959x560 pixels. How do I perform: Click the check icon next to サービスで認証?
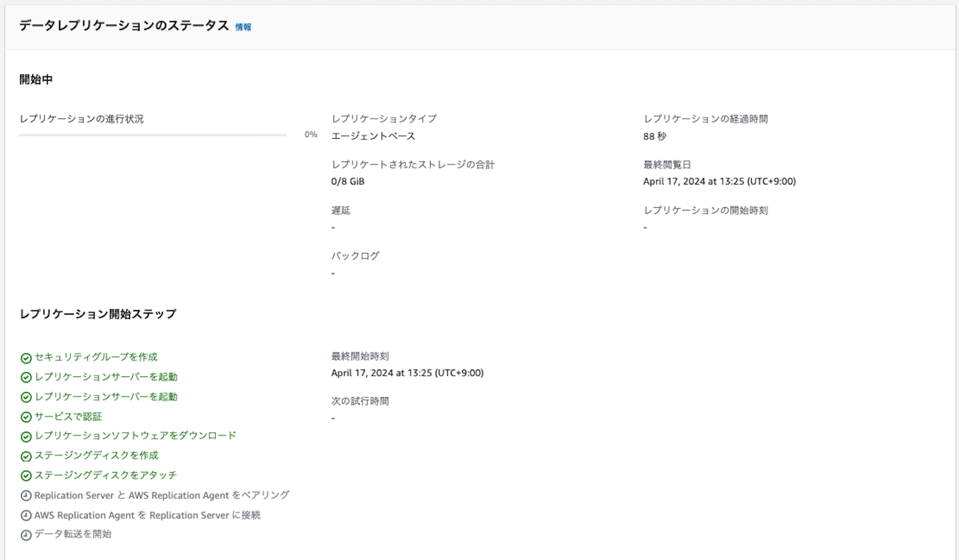coord(26,417)
